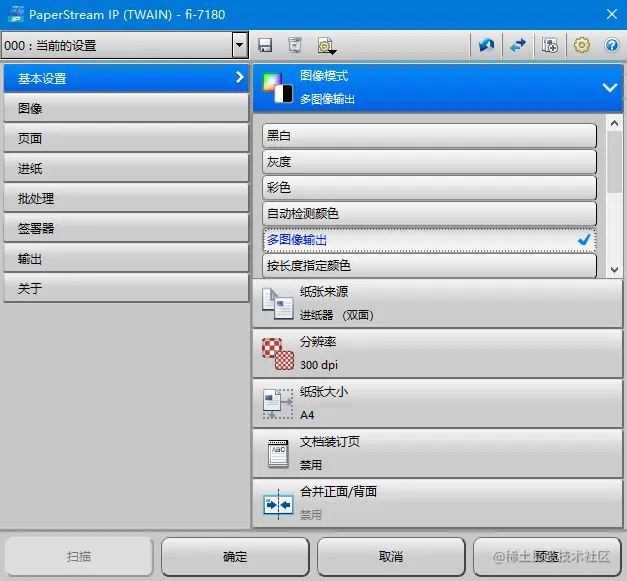Expand the 纸张来源 setting panel
The width and height of the screenshot is (627, 581).
coord(437,303)
